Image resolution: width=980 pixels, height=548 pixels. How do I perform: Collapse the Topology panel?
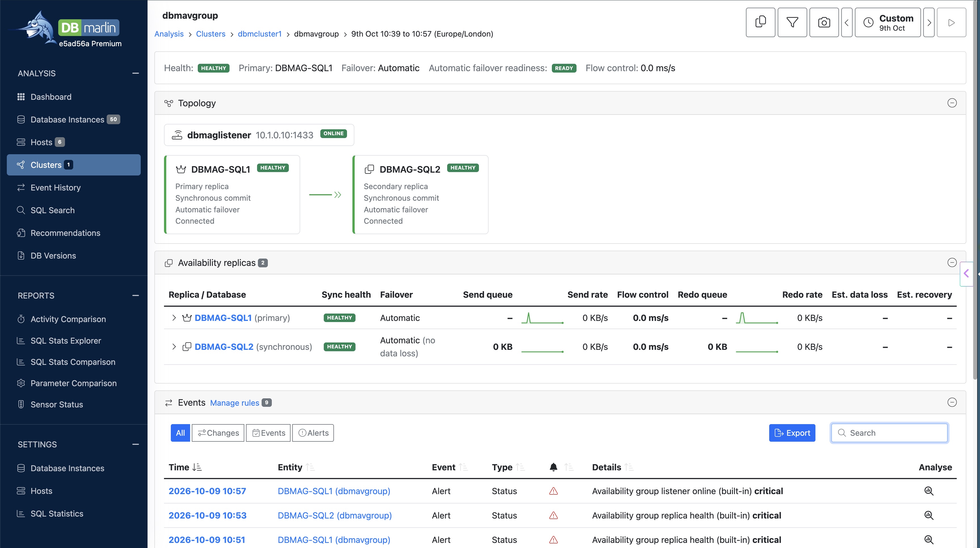(x=952, y=103)
